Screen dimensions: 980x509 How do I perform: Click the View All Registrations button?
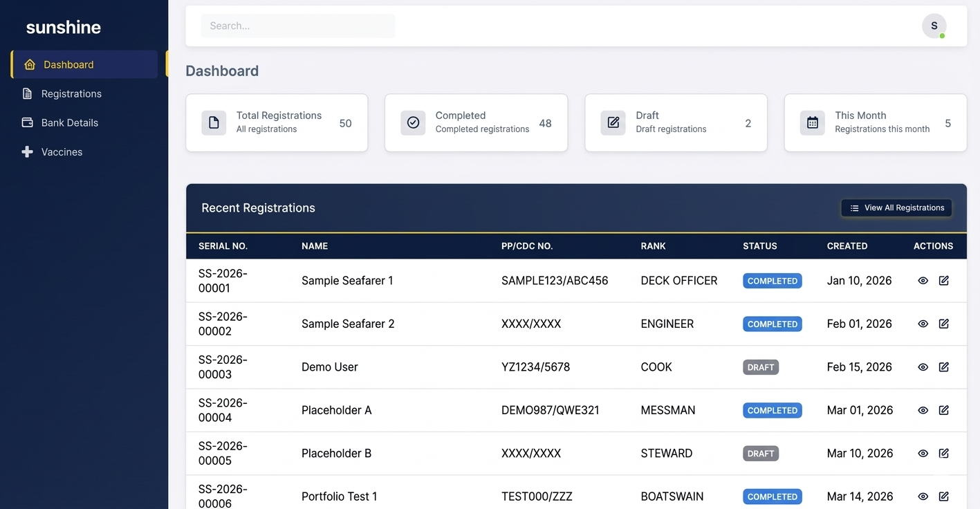896,207
